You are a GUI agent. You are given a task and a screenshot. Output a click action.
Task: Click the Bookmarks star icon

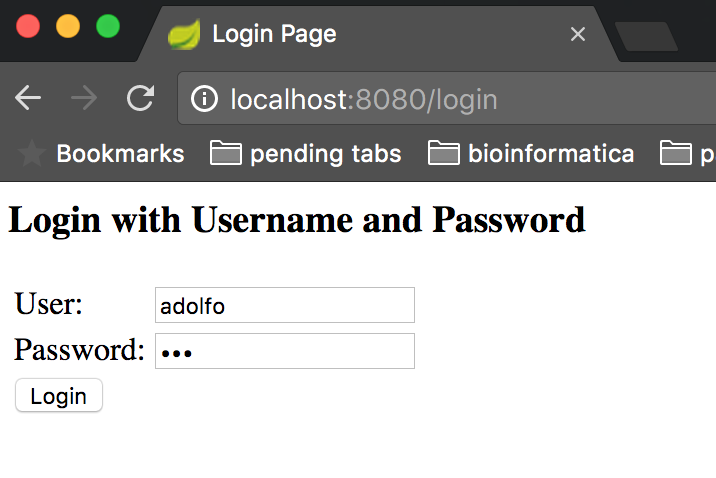(32, 153)
